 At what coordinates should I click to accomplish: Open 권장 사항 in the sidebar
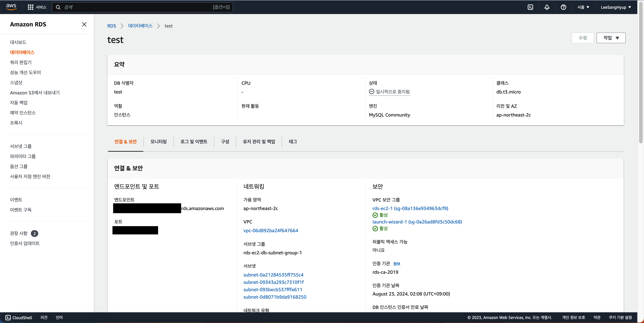(19, 233)
